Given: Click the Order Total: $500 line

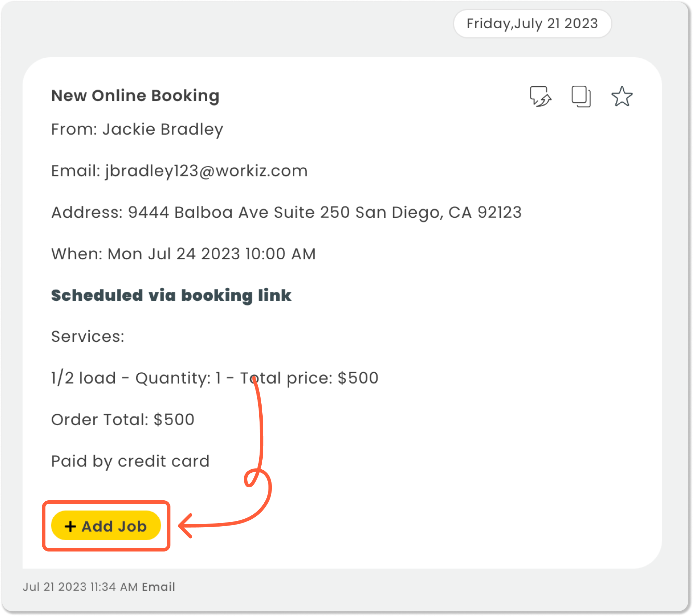Looking at the screenshot, I should [x=123, y=419].
